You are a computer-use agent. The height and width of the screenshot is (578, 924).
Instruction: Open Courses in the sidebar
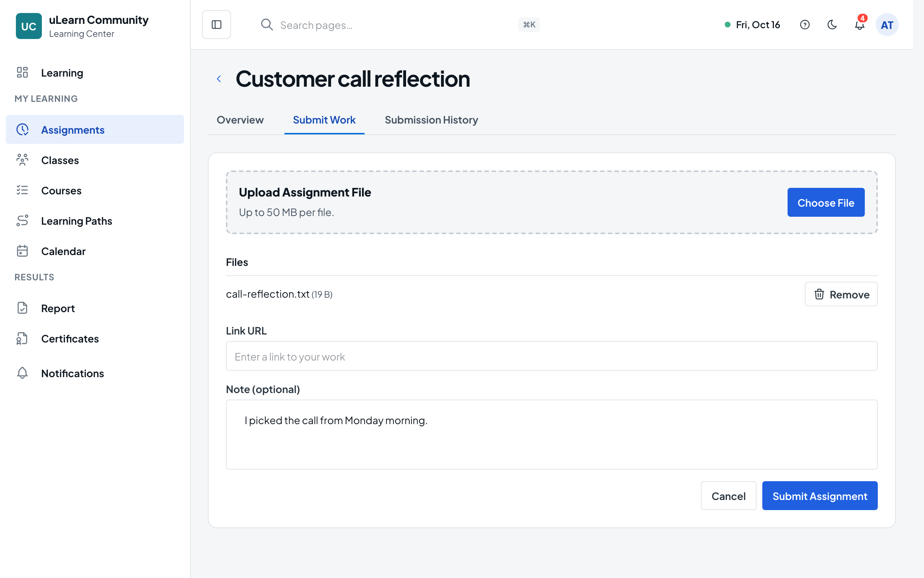tap(95, 190)
